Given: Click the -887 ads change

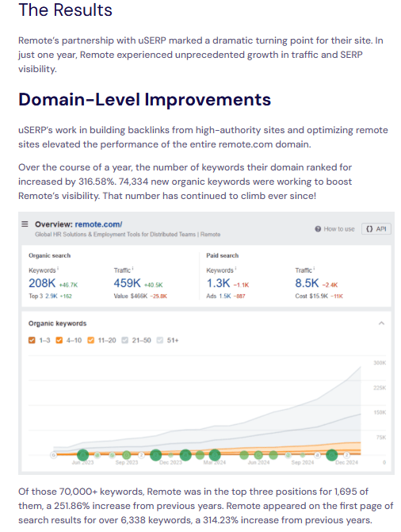Looking at the screenshot, I should 239,297.
